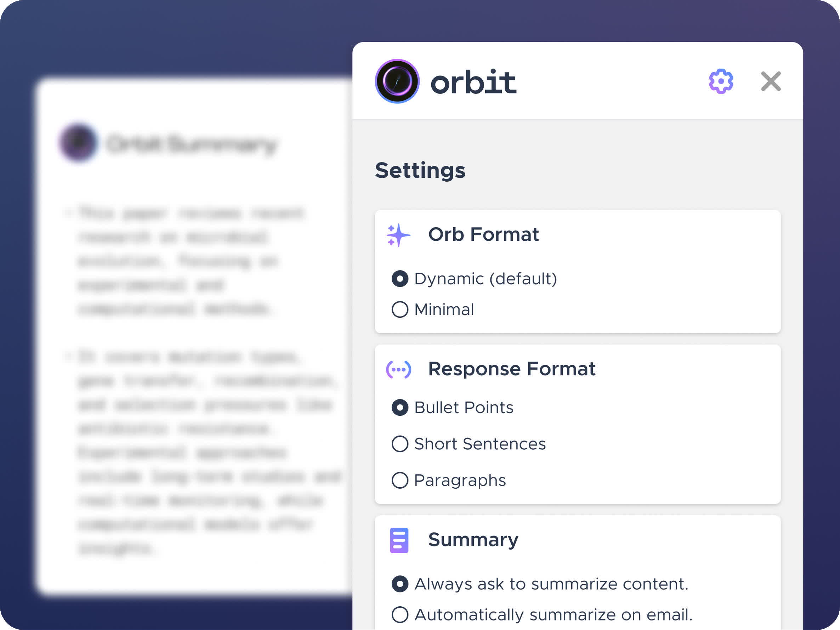Enable Automatically summarize on email

[x=400, y=615]
